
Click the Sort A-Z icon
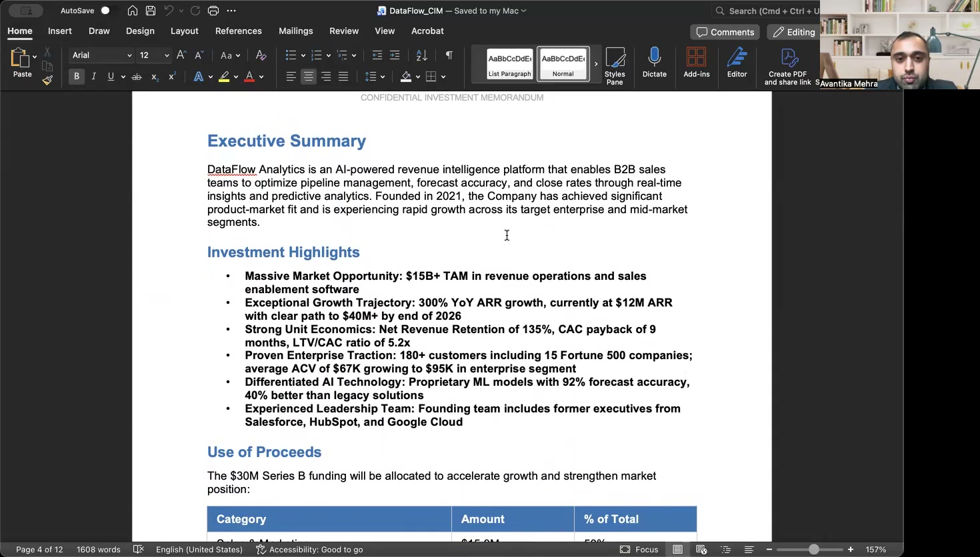click(421, 55)
